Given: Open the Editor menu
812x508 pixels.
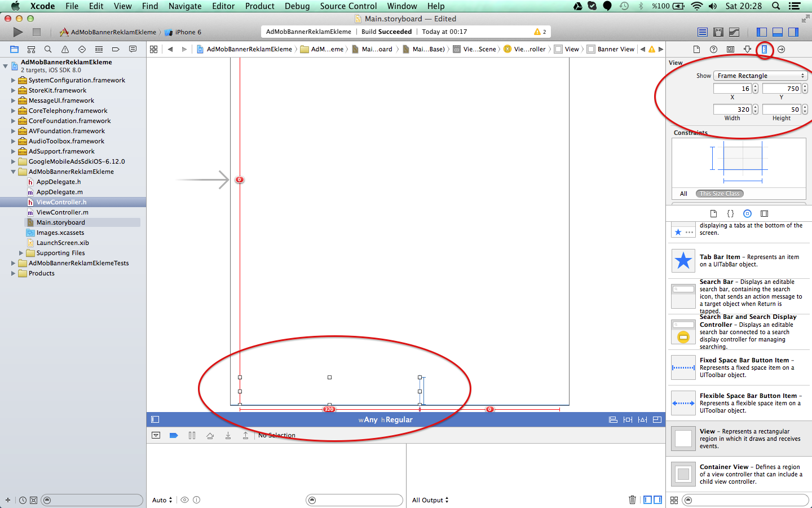Looking at the screenshot, I should 223,6.
